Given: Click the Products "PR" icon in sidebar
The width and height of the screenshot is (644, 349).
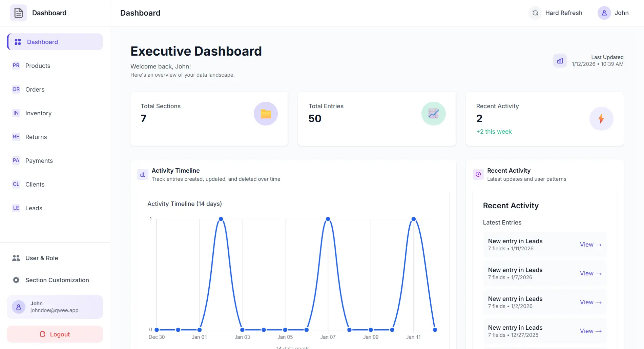Looking at the screenshot, I should pos(16,65).
